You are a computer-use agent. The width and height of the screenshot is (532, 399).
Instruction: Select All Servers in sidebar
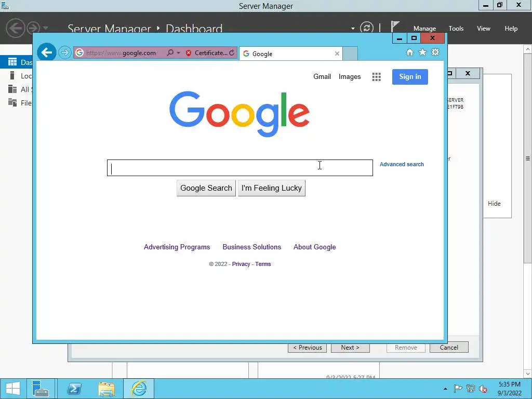[x=16, y=89]
